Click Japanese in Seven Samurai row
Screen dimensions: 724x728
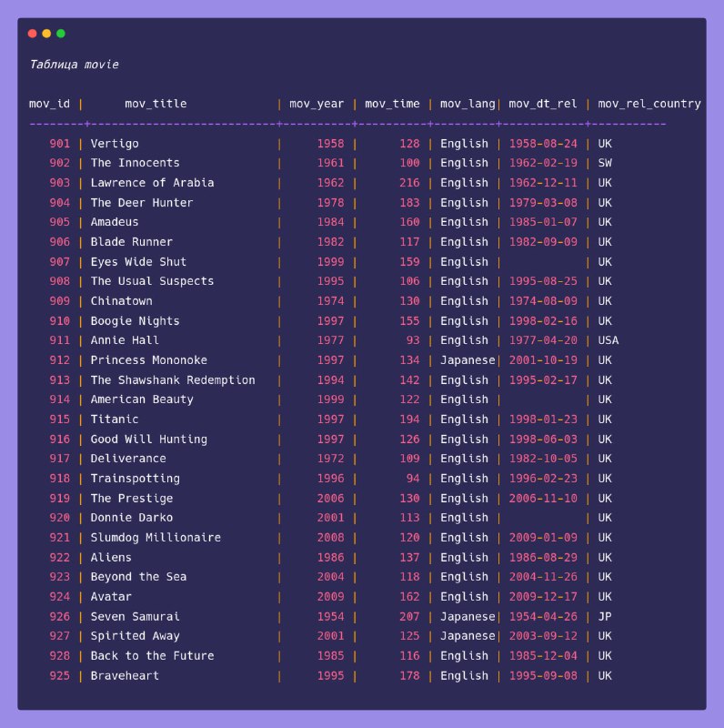click(468, 617)
